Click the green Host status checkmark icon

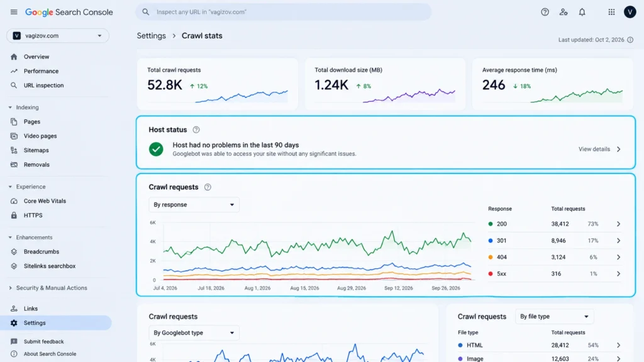coord(156,149)
